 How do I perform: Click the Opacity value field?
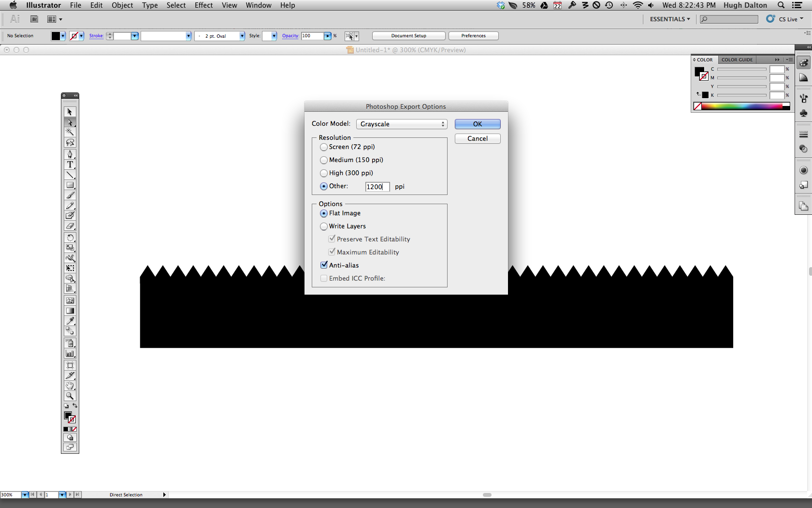pyautogui.click(x=312, y=36)
